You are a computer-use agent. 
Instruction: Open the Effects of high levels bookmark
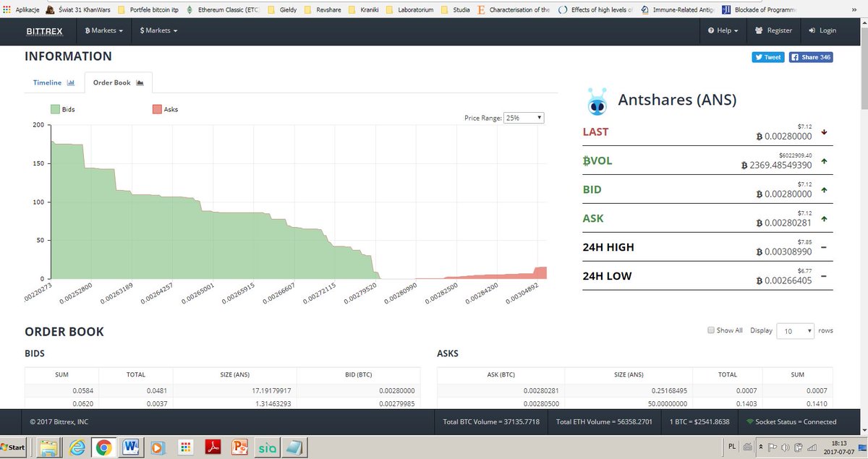tap(595, 10)
